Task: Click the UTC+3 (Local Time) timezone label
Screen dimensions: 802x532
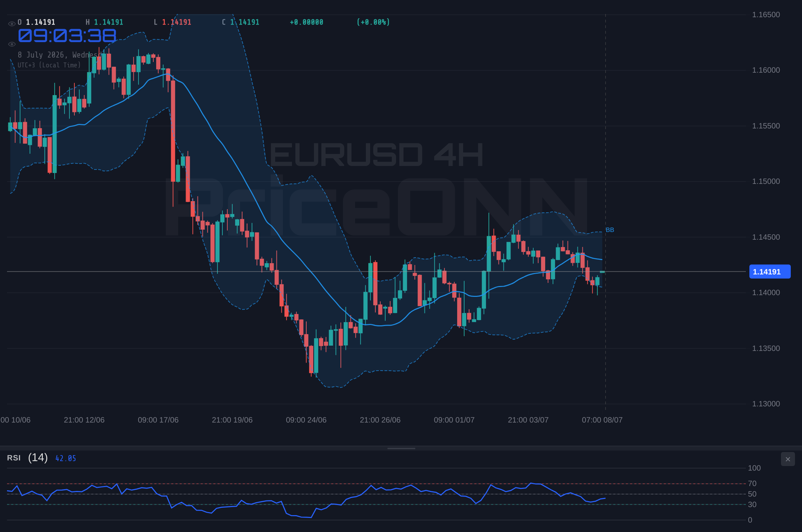Action: click(x=49, y=65)
